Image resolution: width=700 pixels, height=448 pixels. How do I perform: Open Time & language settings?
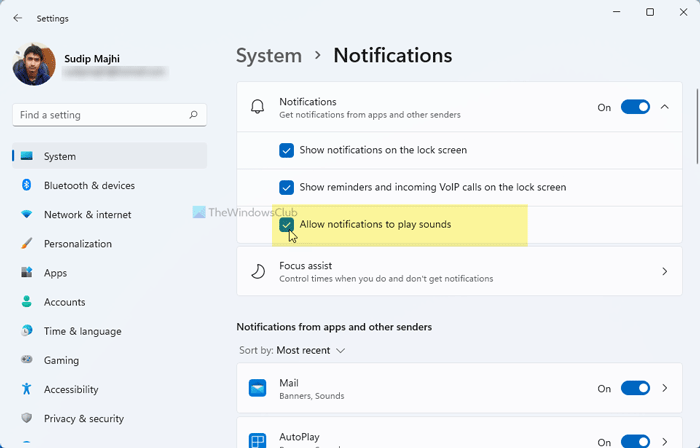click(x=82, y=331)
